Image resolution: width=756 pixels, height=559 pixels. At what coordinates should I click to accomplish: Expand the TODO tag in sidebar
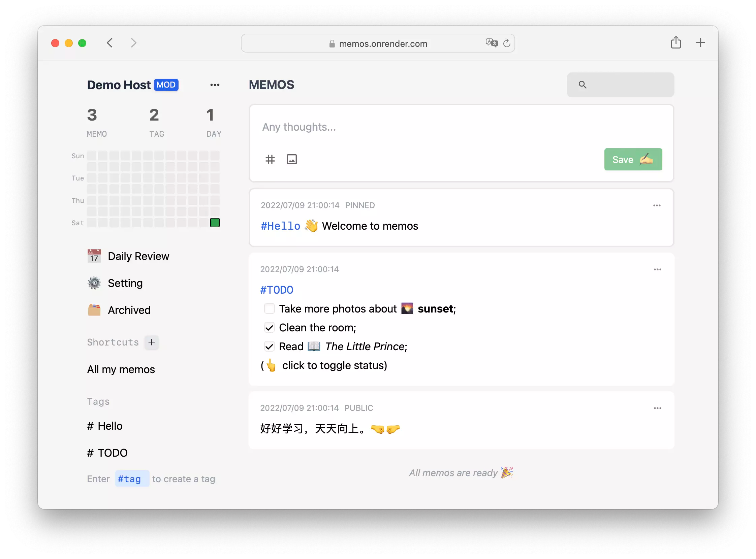107,452
